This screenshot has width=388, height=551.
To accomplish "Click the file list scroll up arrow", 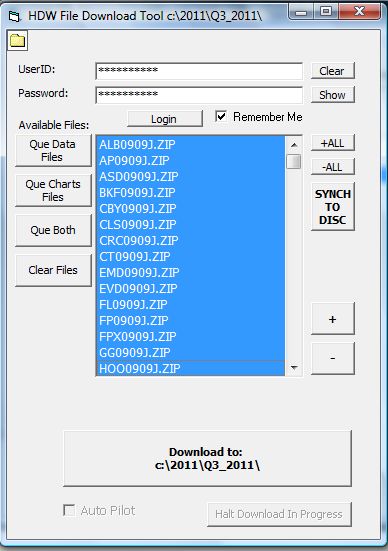I will [294, 144].
